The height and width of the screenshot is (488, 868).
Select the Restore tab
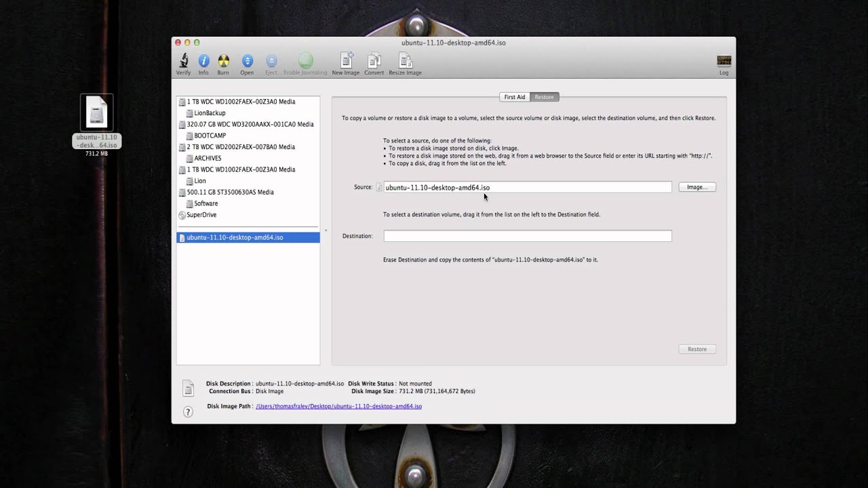(x=544, y=97)
